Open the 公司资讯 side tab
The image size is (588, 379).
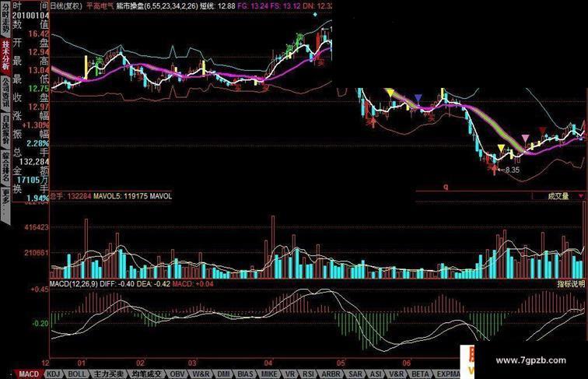[x=5, y=93]
